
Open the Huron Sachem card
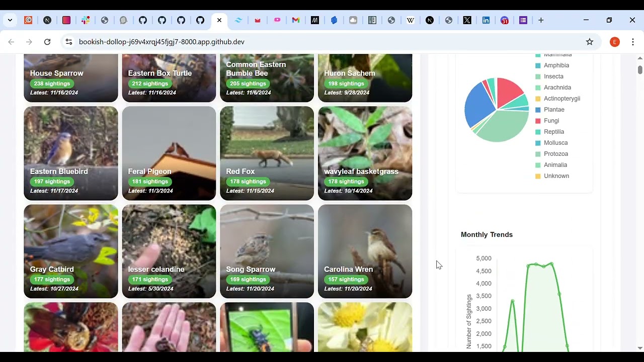click(x=365, y=78)
